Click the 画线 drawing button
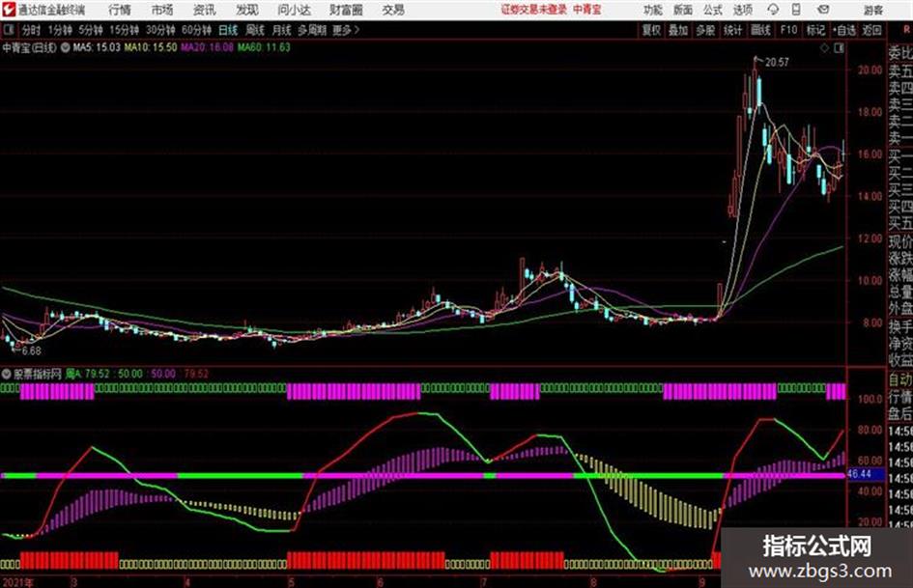The image size is (913, 588). tap(760, 30)
